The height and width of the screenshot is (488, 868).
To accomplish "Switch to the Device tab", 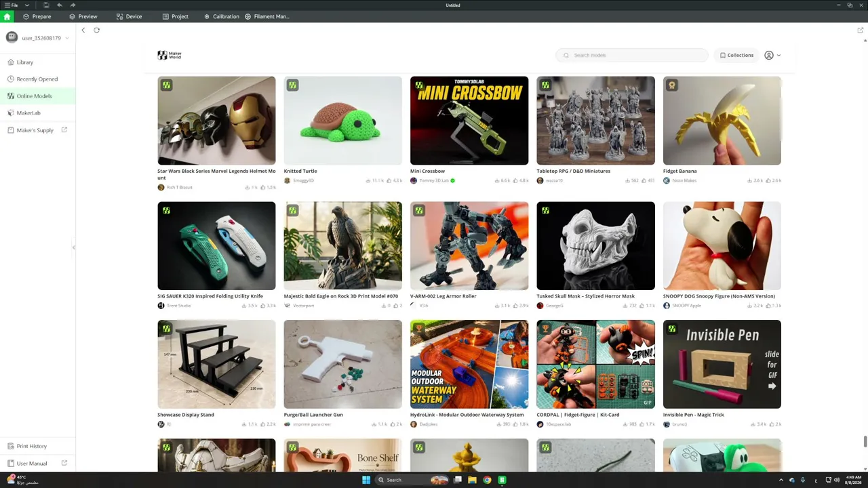I will click(x=129, y=16).
